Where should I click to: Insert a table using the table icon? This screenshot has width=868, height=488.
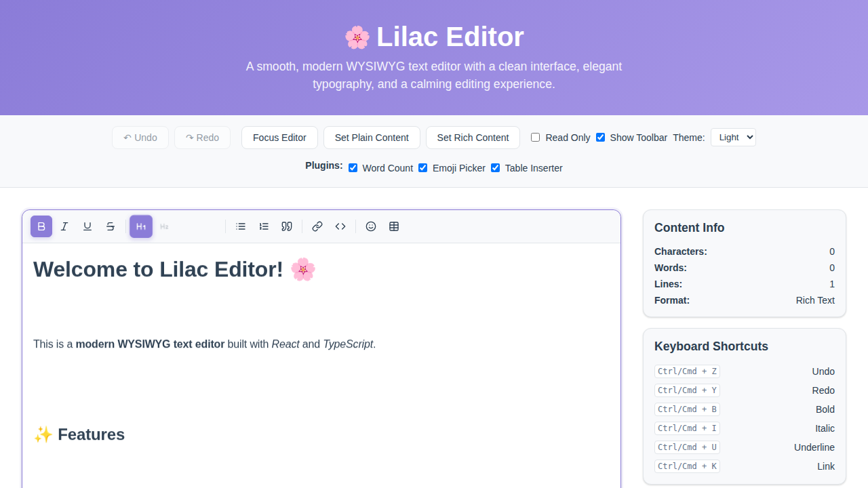394,226
